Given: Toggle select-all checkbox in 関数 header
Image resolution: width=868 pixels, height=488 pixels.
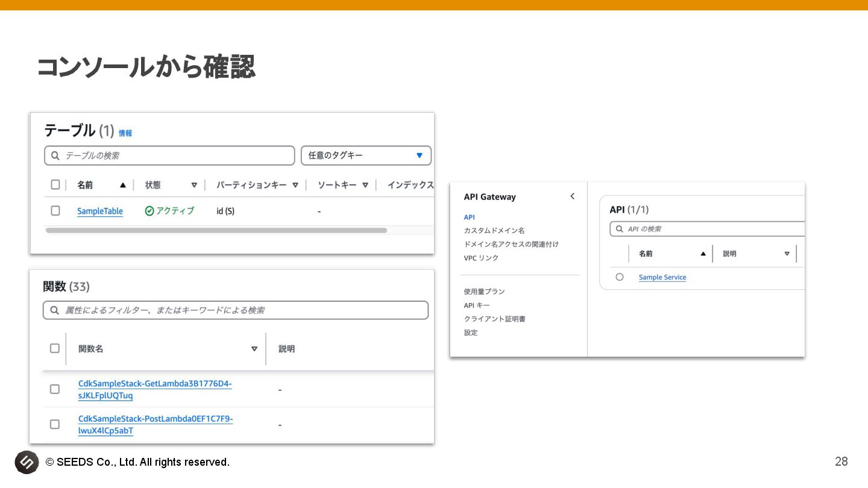Looking at the screenshot, I should pyautogui.click(x=55, y=348).
